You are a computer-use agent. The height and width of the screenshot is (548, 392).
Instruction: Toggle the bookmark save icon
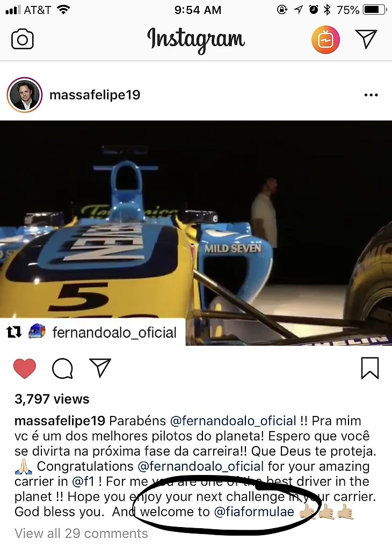click(x=369, y=368)
